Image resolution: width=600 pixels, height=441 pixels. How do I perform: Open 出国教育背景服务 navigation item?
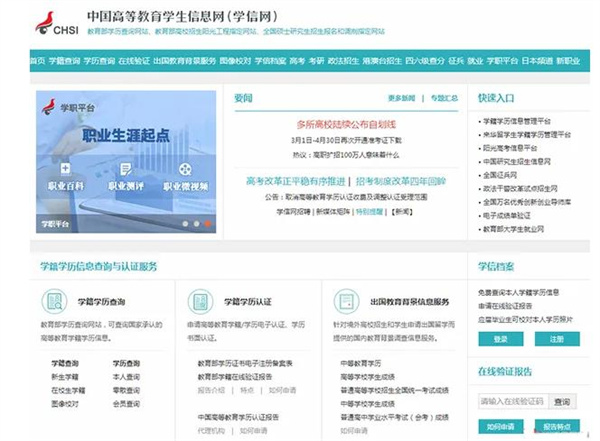point(185,61)
